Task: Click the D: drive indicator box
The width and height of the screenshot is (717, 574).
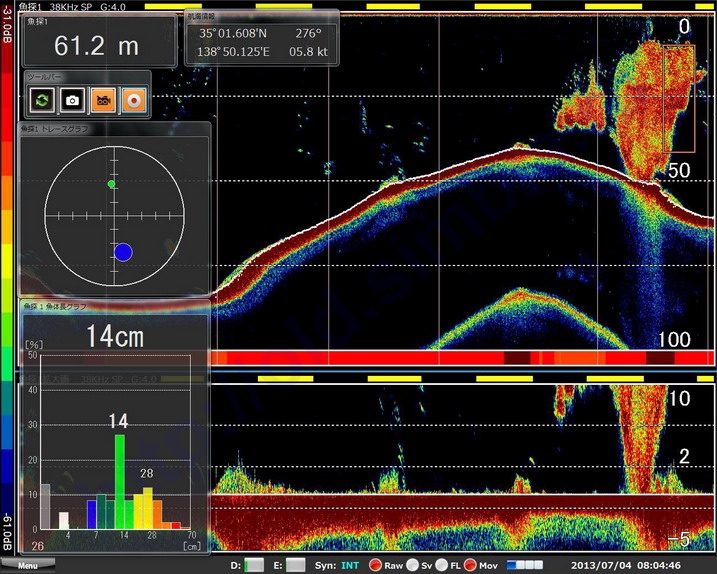Action: pyautogui.click(x=254, y=565)
